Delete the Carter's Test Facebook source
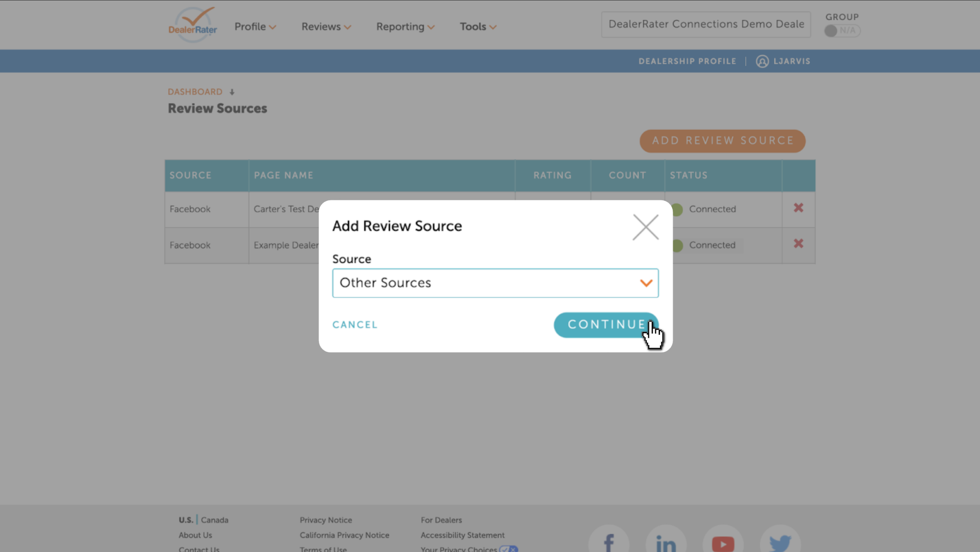This screenshot has width=980, height=552. point(798,208)
